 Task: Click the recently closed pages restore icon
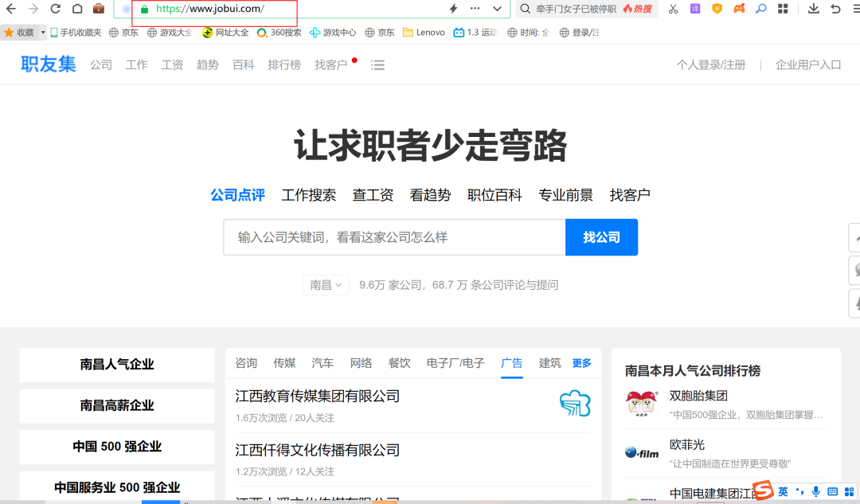tap(837, 8)
